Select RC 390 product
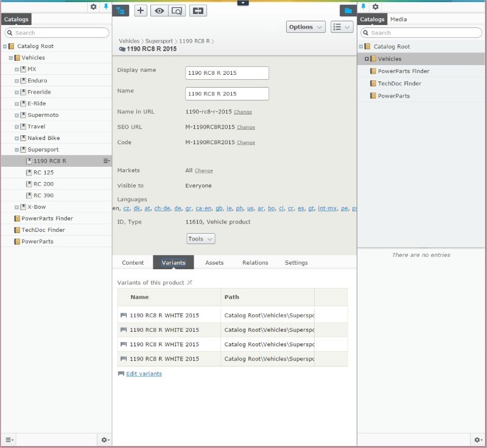Viewport: 487px width, 448px height. [x=43, y=195]
